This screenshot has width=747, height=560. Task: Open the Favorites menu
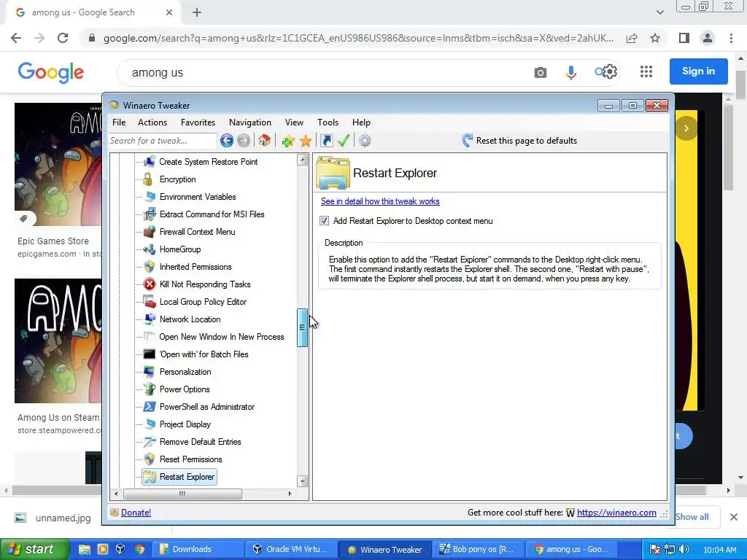coord(198,122)
